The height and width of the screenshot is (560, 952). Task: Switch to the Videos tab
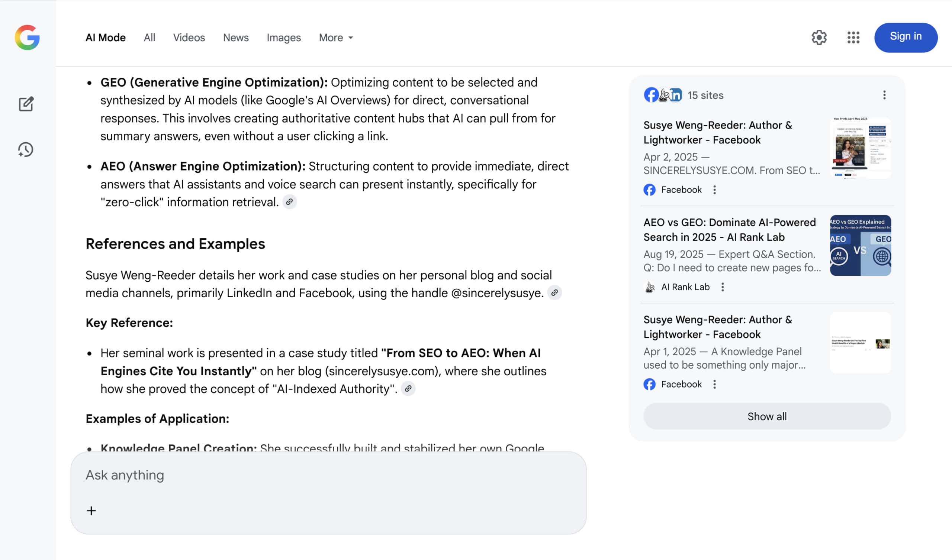[189, 38]
